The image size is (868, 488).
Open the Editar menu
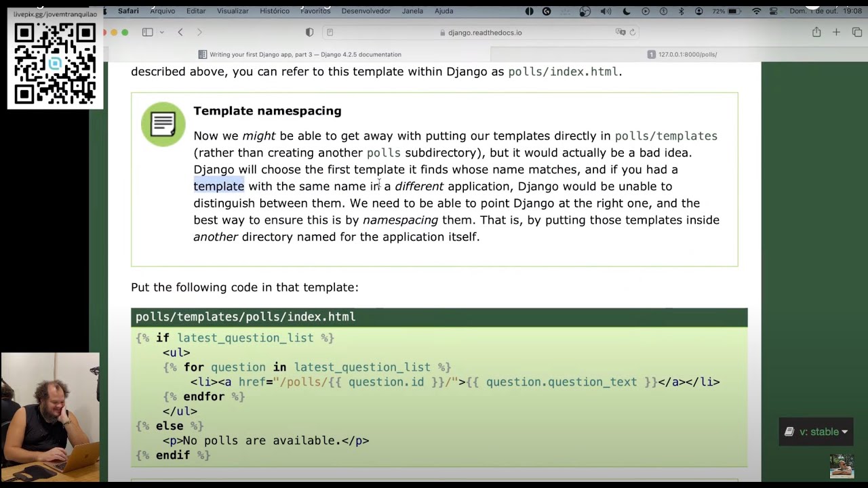coord(196,11)
